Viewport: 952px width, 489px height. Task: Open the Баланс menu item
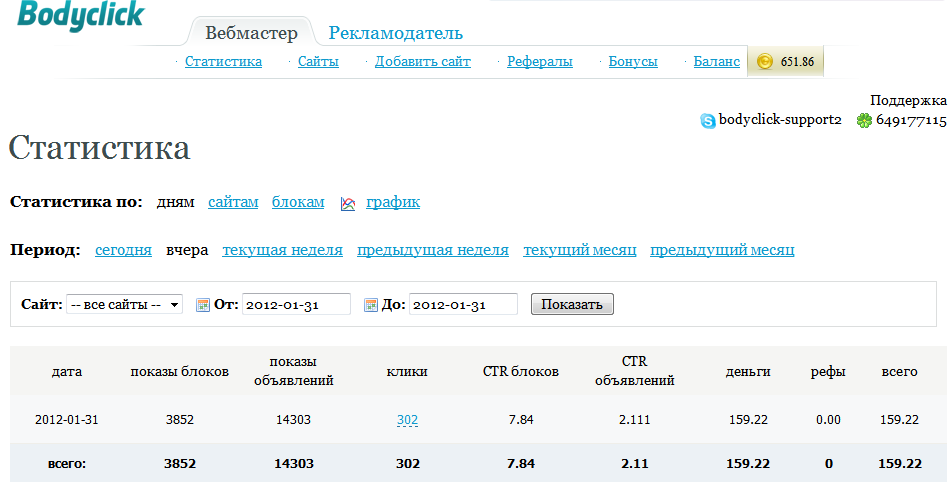pos(716,61)
